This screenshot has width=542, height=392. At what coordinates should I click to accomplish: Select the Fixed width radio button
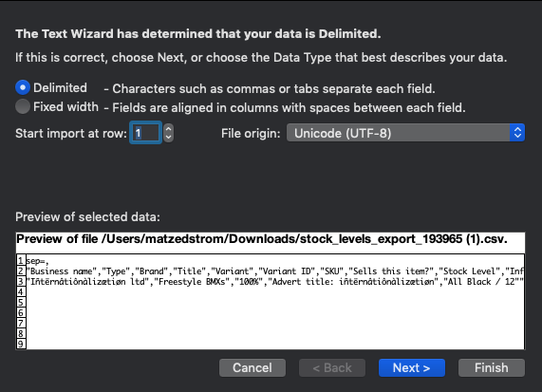point(23,106)
